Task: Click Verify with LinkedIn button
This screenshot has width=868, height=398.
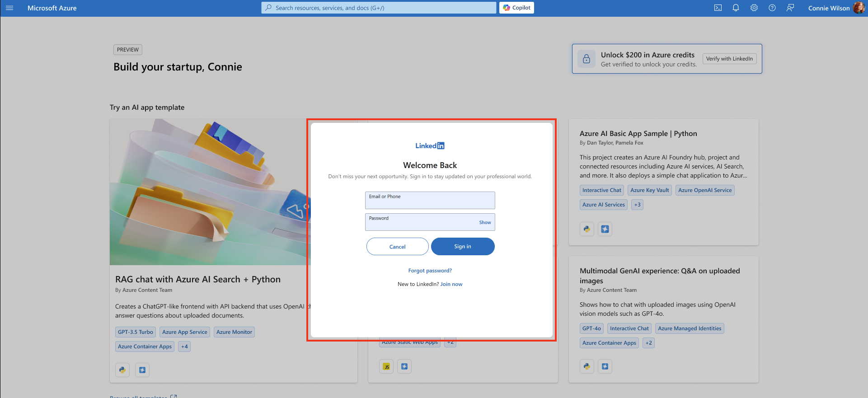Action: [x=729, y=59]
